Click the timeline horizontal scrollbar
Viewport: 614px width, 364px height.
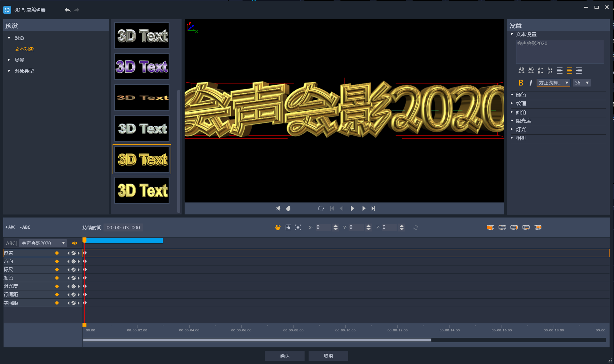point(257,340)
